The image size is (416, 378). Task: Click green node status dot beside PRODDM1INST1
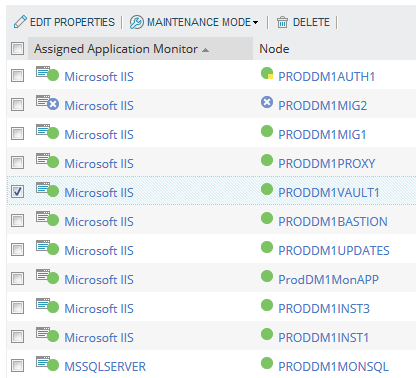[x=267, y=334]
